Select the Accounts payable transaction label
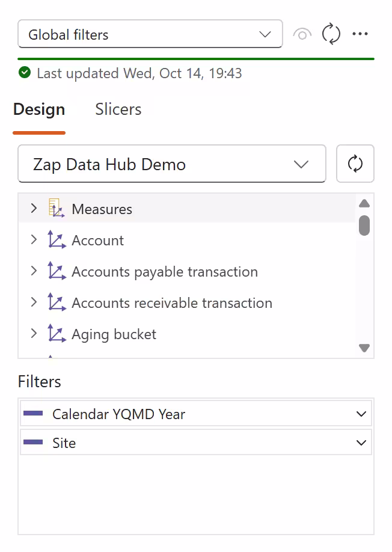 (165, 272)
